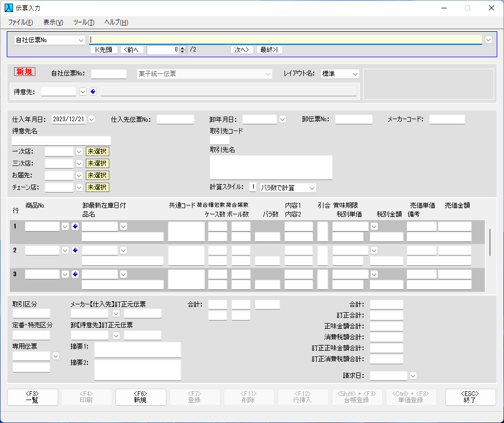Click the 得意先名 text field

(x=61, y=140)
